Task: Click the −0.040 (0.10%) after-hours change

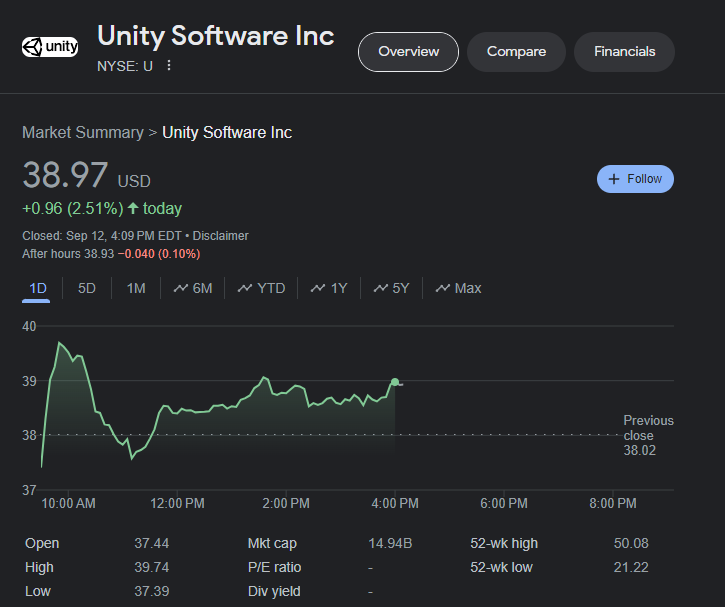Action: 159,254
